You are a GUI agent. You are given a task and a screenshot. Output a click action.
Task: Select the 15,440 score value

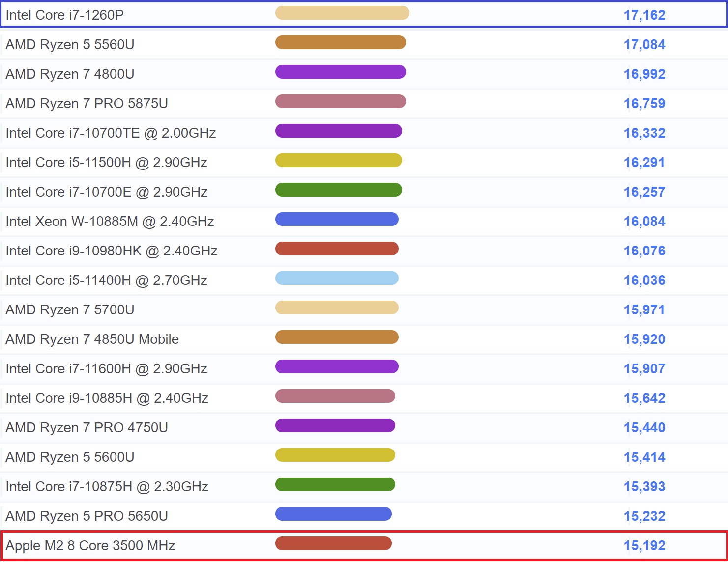click(x=644, y=427)
